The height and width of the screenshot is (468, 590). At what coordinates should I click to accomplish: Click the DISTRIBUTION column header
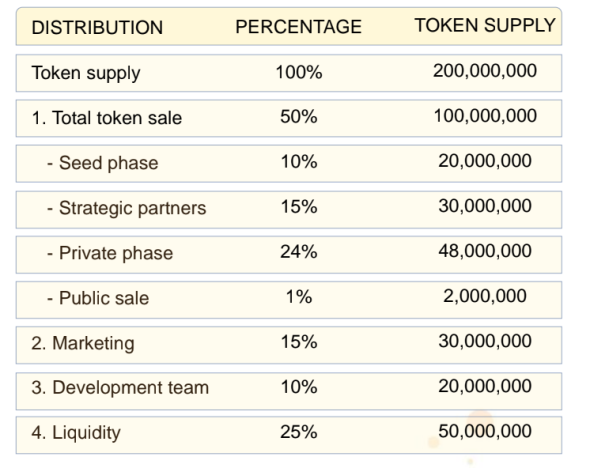pos(97,27)
